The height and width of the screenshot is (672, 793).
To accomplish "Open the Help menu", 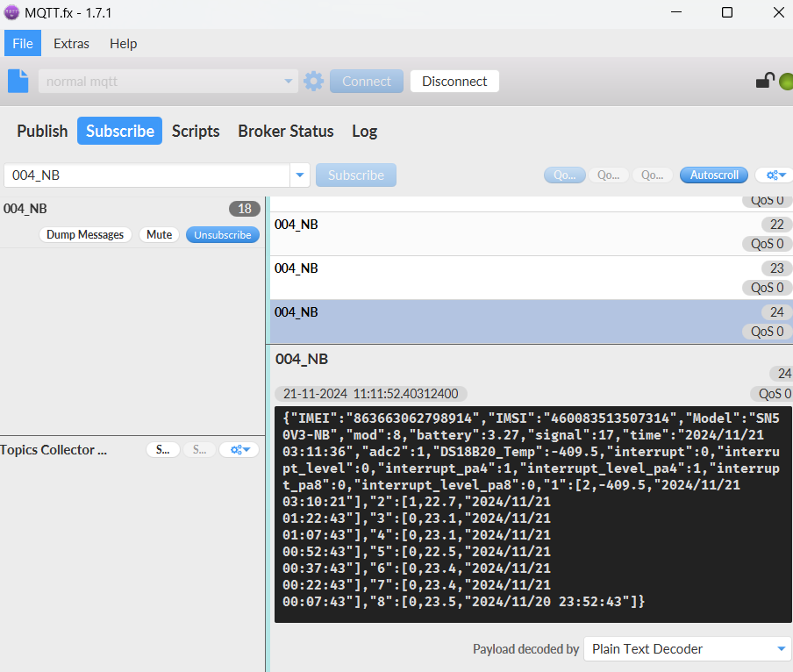I will 124,44.
